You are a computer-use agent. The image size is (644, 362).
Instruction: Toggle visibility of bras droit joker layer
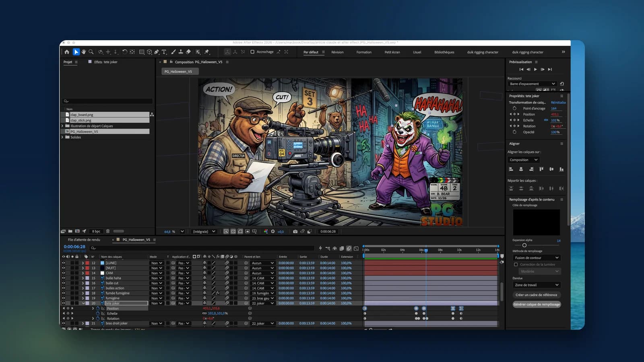[x=64, y=323]
